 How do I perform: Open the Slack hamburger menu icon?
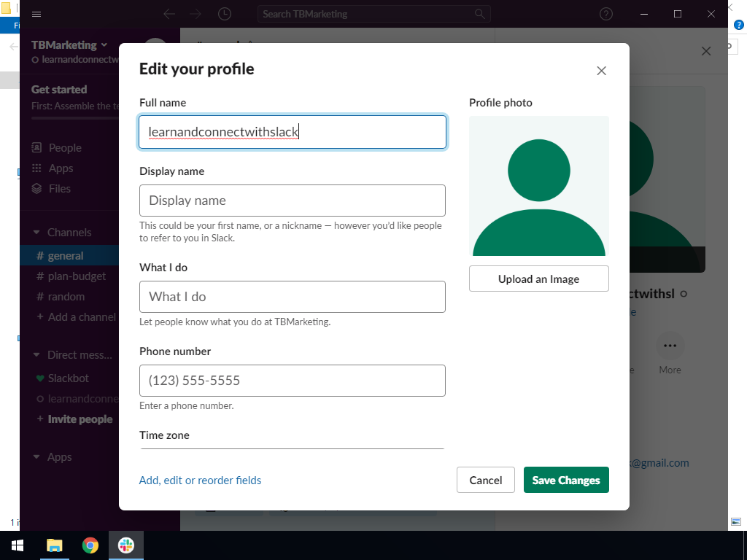pyautogui.click(x=36, y=15)
